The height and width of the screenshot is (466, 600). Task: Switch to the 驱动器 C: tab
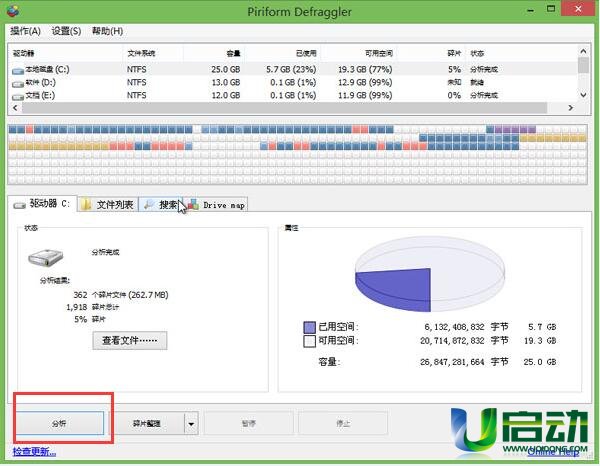42,204
